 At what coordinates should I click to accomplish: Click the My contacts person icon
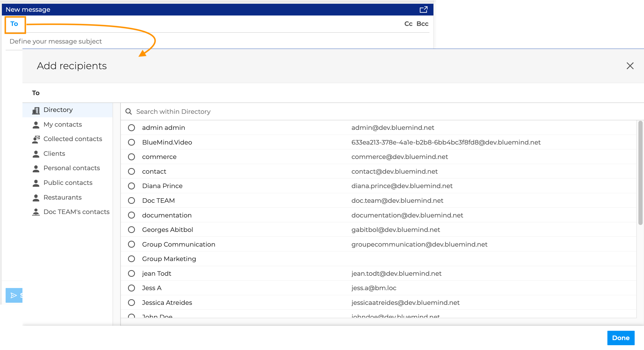tap(36, 125)
